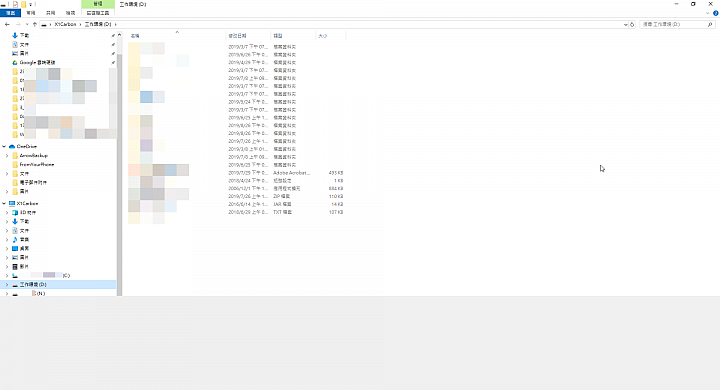This screenshot has height=390, width=720.
Task: Open the FromYourPhone folder under OneDrive
Action: click(37, 164)
